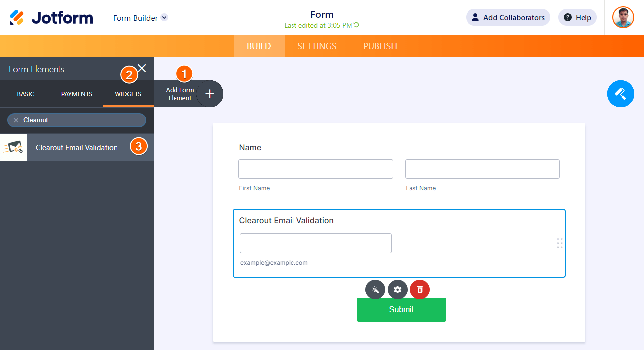This screenshot has width=644, height=350.
Task: Close the Form Elements panel
Action: (x=142, y=68)
